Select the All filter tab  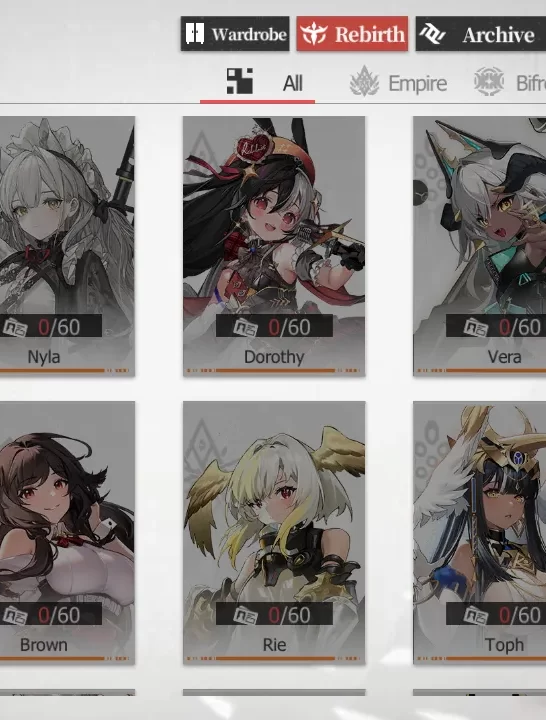[258, 83]
